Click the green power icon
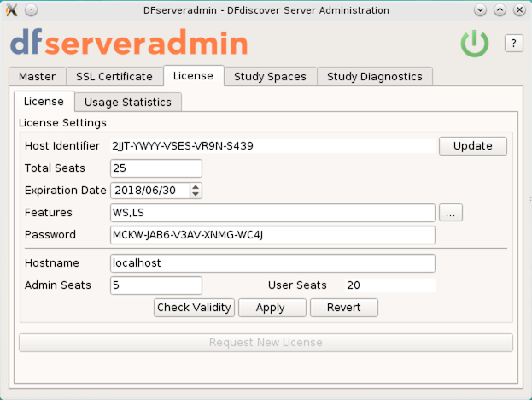Image resolution: width=532 pixels, height=400 pixels. (475, 44)
